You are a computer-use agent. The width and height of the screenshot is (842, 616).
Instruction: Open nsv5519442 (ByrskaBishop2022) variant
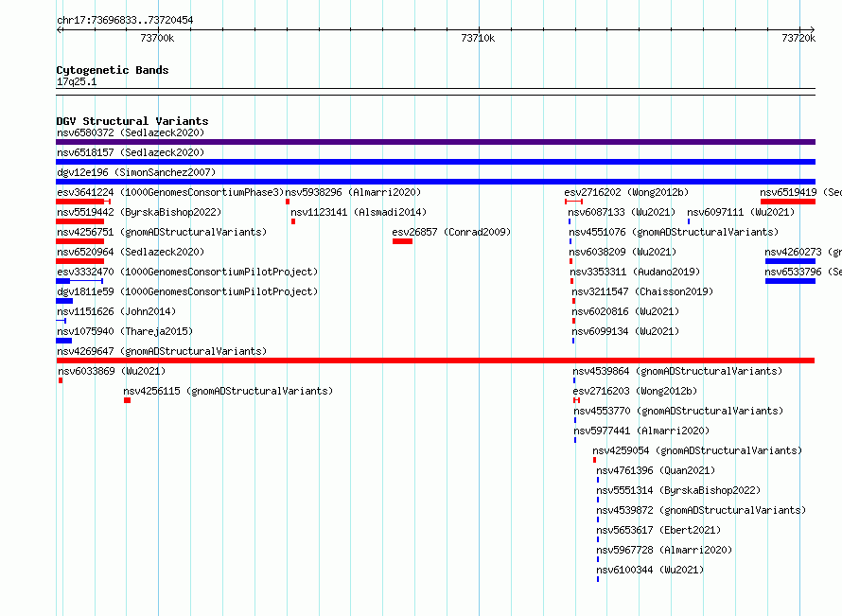(x=139, y=212)
